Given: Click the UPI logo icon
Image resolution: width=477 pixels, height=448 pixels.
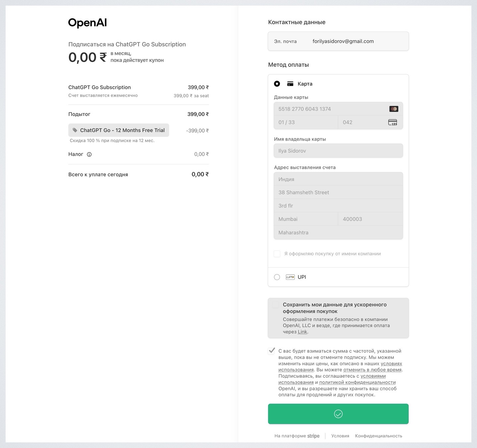Looking at the screenshot, I should [290, 277].
